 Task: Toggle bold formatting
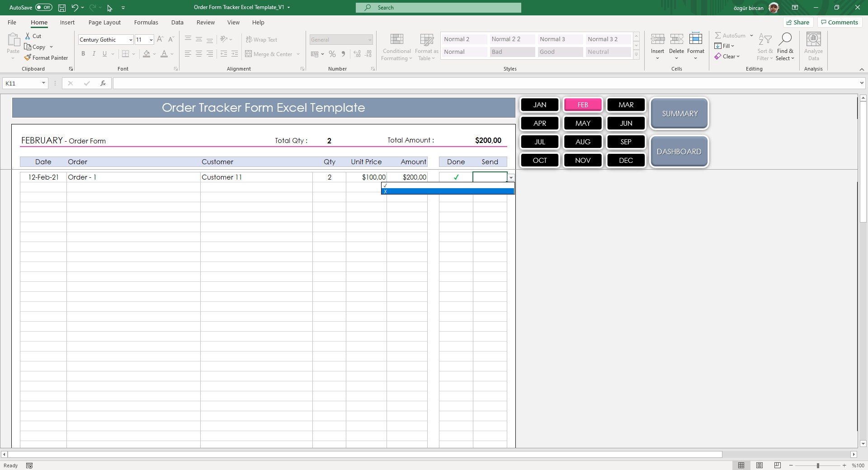[83, 53]
